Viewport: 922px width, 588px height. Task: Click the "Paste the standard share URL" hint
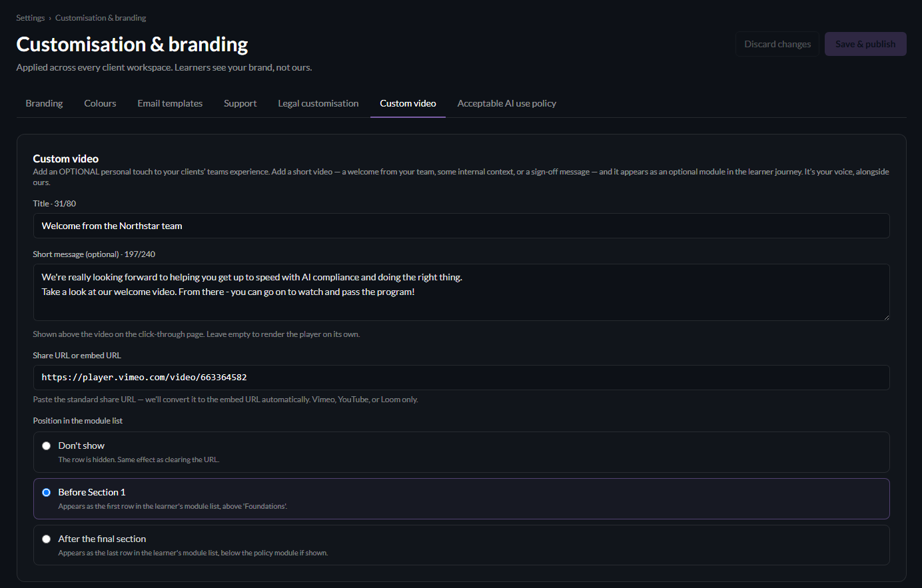pos(226,400)
